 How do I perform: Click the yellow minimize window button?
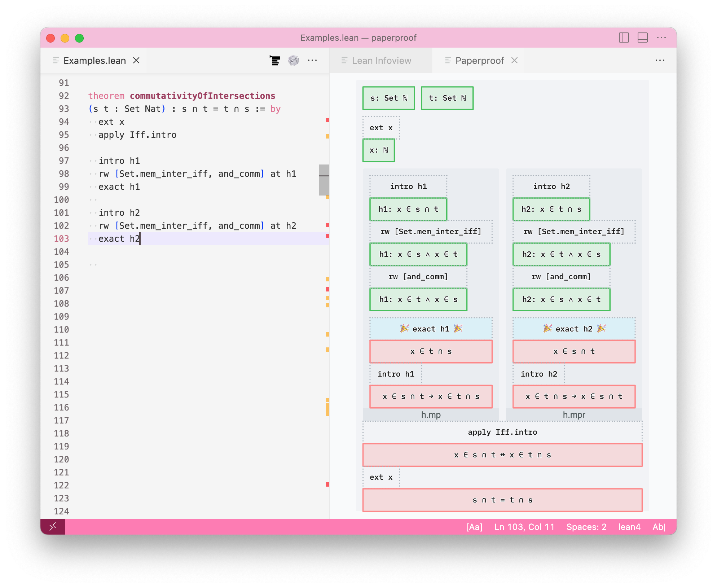pos(65,38)
